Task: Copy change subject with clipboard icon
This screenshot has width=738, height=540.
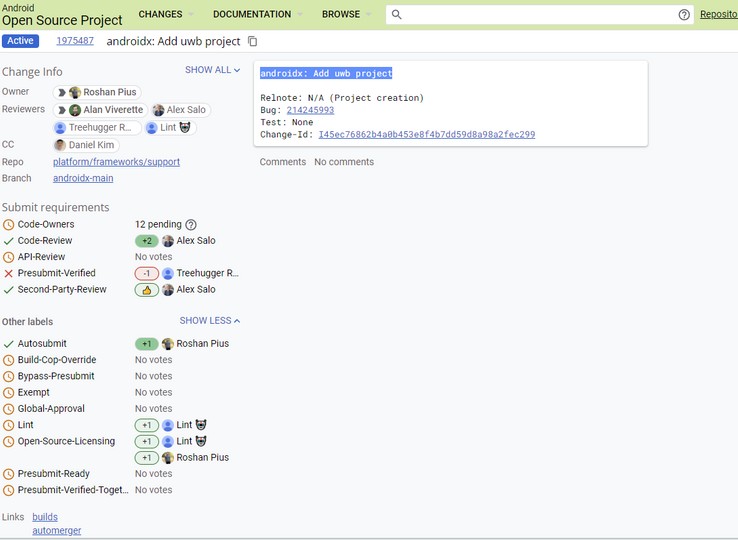Action: click(x=253, y=41)
